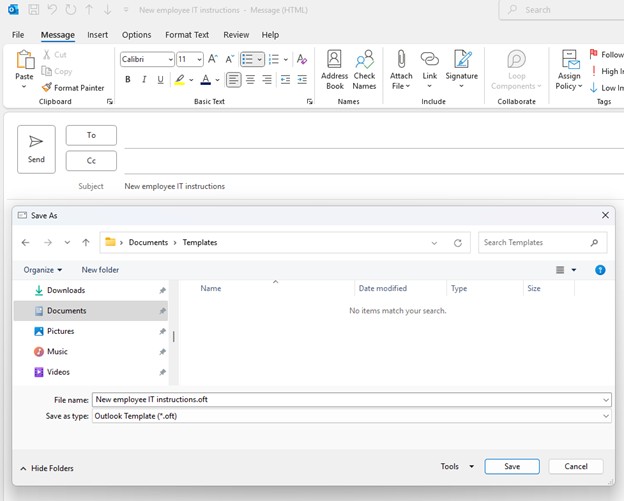
Task: Click the font color swatch button
Action: pos(205,80)
